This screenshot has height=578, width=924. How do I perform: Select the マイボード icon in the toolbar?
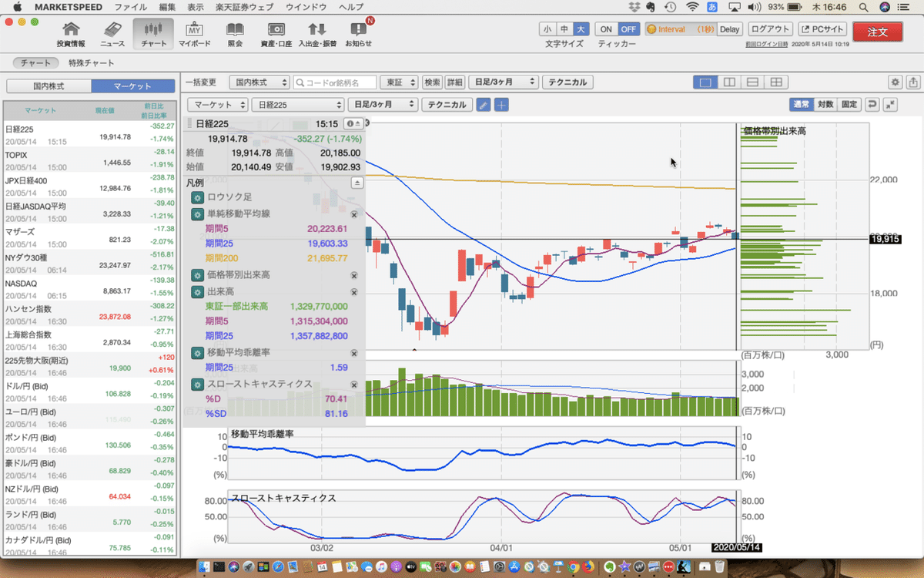pyautogui.click(x=194, y=32)
